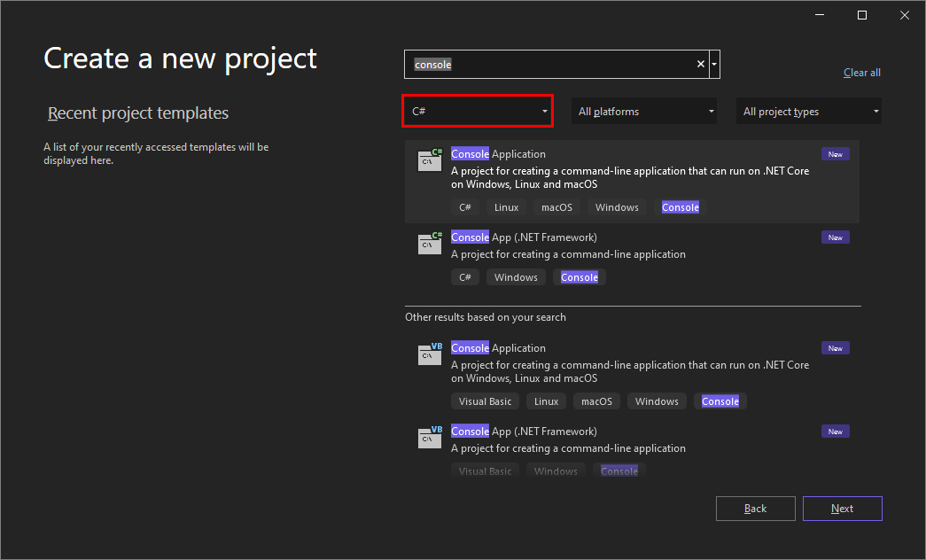The height and width of the screenshot is (560, 926).
Task: Go back with the Back button
Action: [x=755, y=509]
